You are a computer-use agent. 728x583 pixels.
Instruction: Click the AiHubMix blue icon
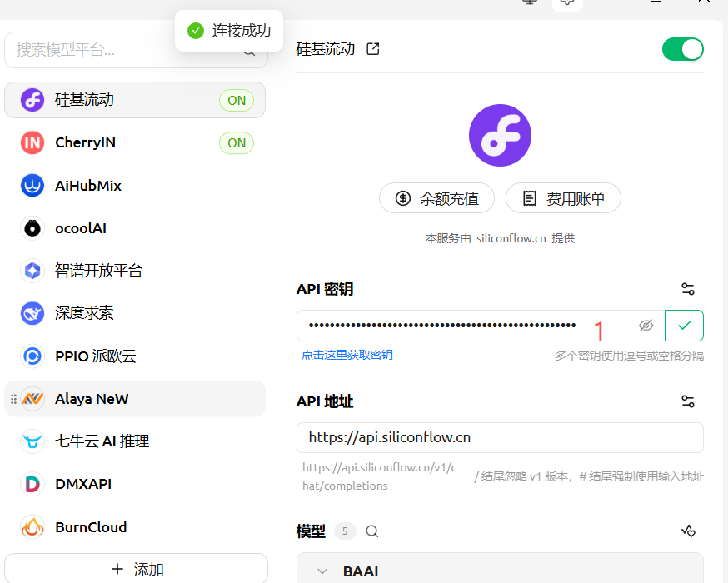tap(32, 186)
